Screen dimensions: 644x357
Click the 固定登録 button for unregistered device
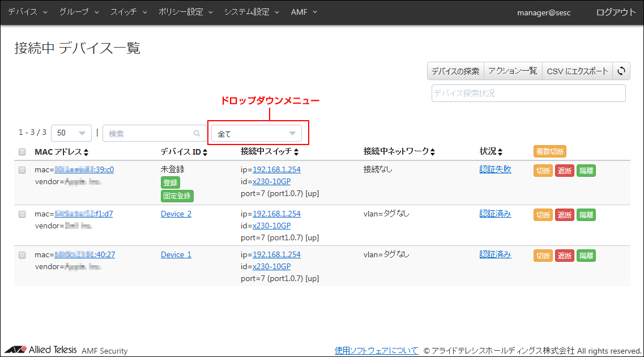[x=177, y=196]
